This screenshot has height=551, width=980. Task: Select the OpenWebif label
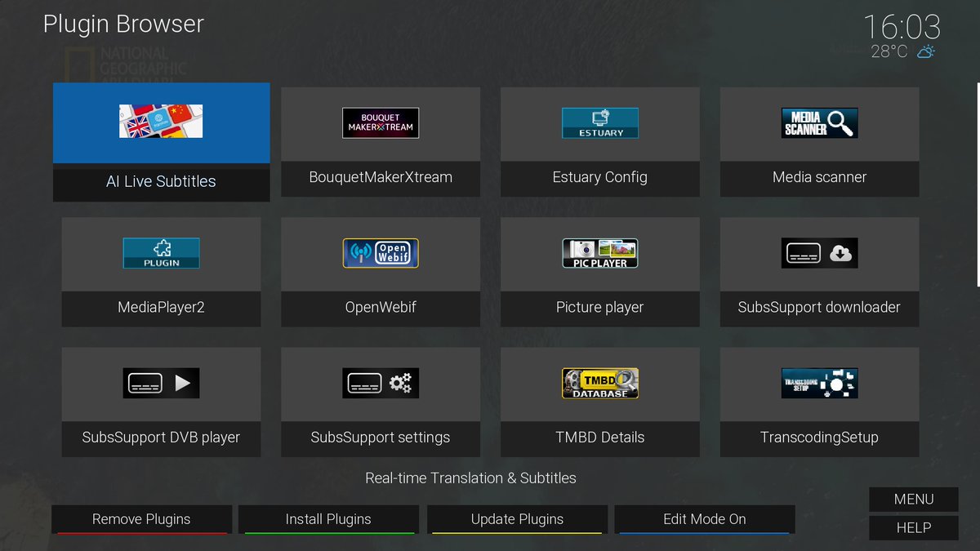pyautogui.click(x=381, y=307)
